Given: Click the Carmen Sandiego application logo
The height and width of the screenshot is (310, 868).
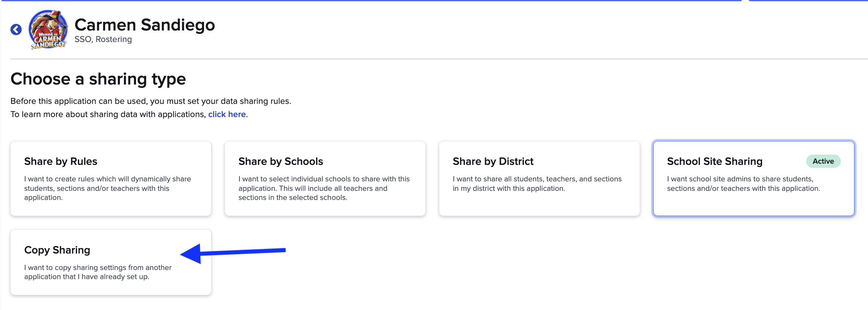Looking at the screenshot, I should 48,30.
